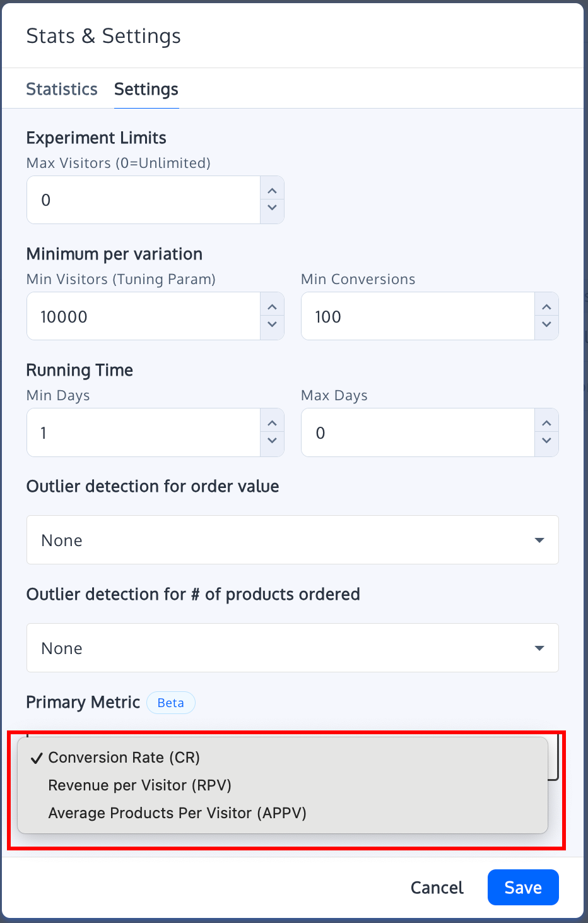Click Cancel to discard changes
This screenshot has height=923, width=588.
437,887
